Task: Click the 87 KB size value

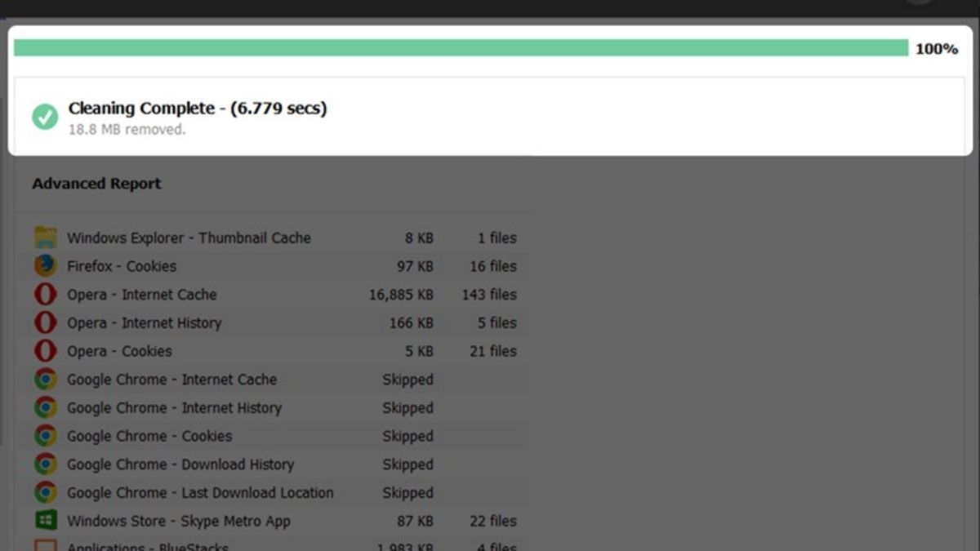Action: 415,521
